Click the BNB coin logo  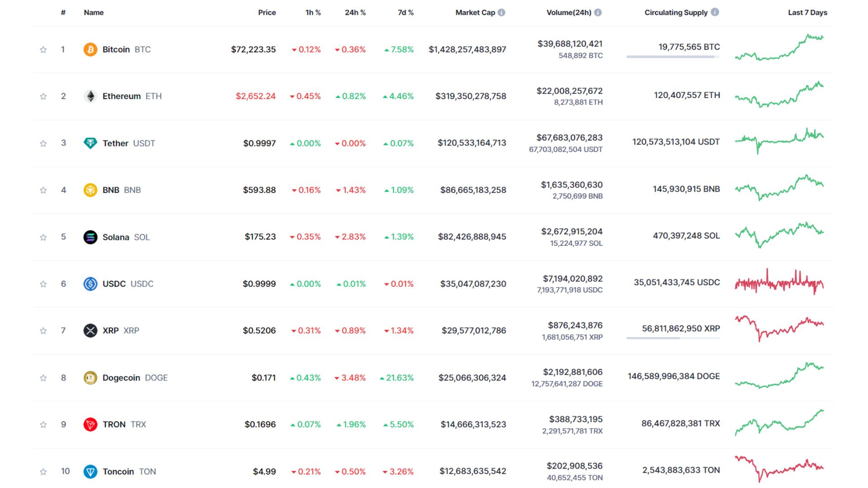[x=90, y=190]
